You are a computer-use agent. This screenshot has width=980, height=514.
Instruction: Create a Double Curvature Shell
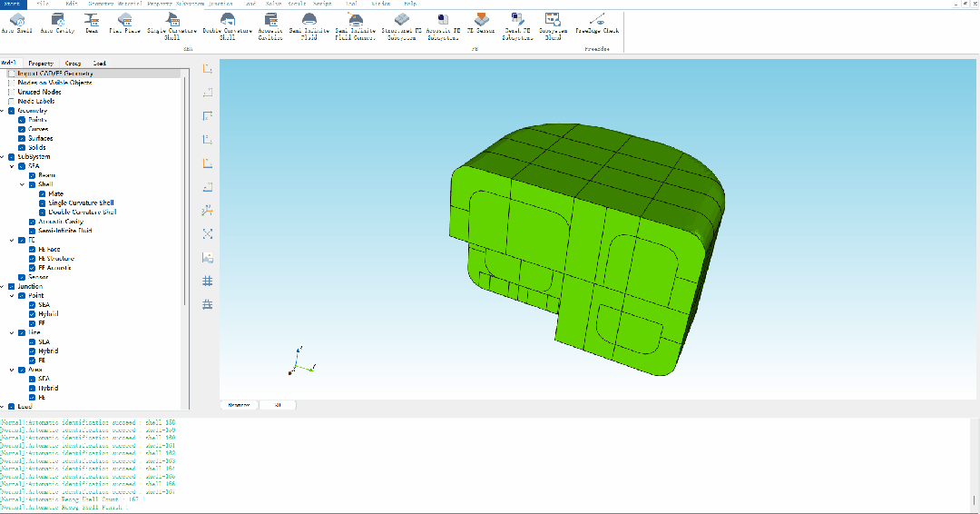228,27
